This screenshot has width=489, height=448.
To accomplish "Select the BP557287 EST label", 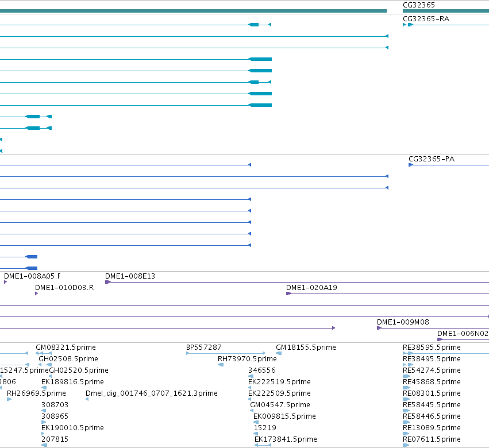I will [204, 347].
